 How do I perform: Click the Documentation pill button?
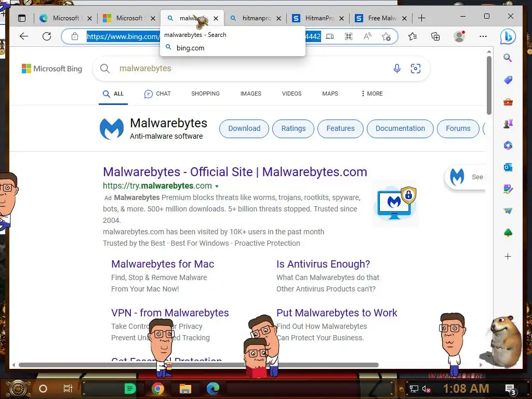click(x=400, y=129)
